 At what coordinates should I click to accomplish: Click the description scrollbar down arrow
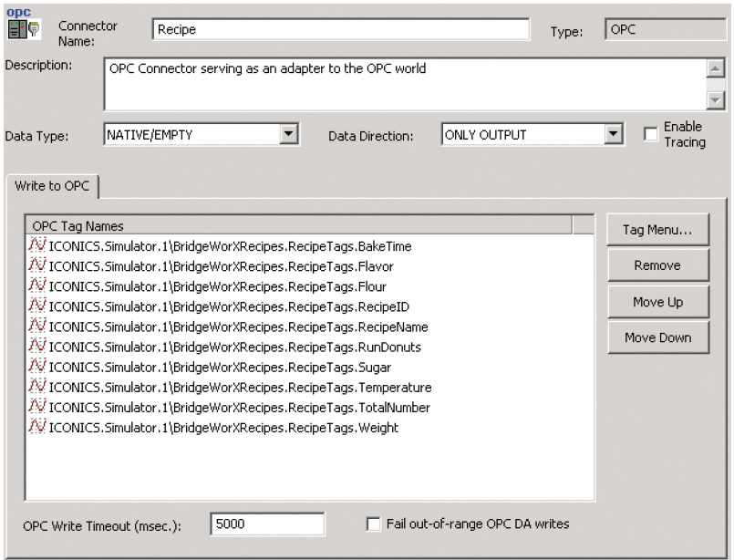715,99
